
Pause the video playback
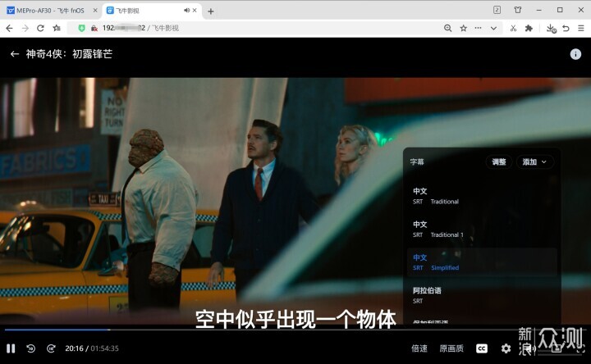[x=11, y=348]
